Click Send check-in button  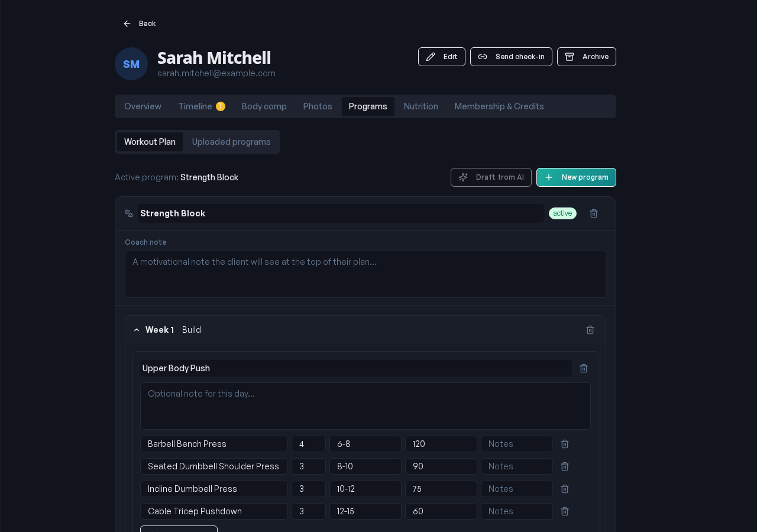tap(511, 57)
